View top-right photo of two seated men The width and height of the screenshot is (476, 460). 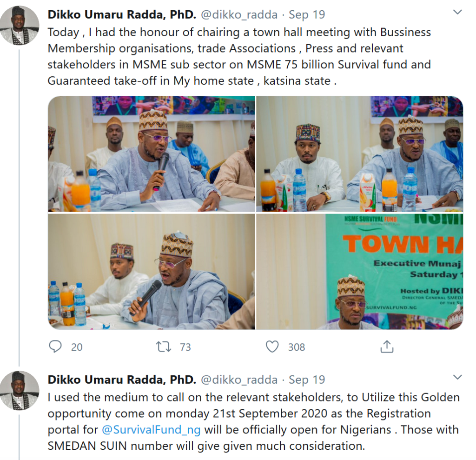[x=359, y=154]
